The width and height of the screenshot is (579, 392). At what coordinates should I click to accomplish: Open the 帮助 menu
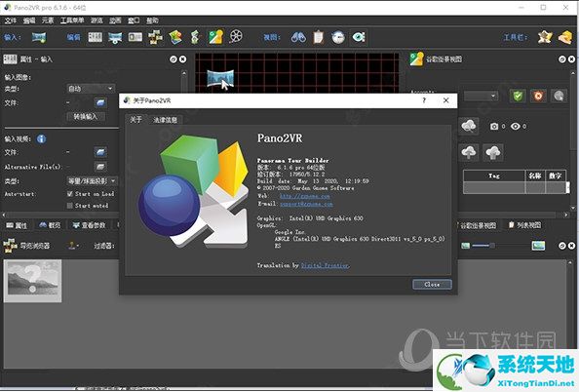[152, 20]
